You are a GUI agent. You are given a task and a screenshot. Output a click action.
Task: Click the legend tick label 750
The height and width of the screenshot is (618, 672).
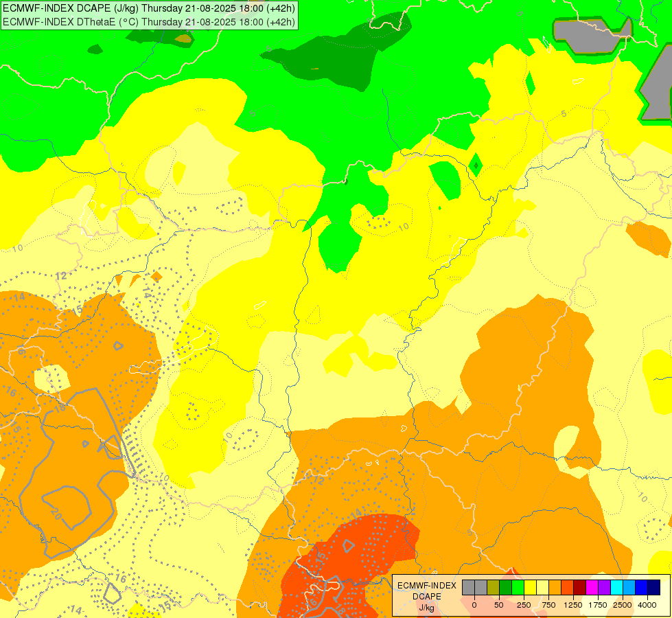coord(548,605)
